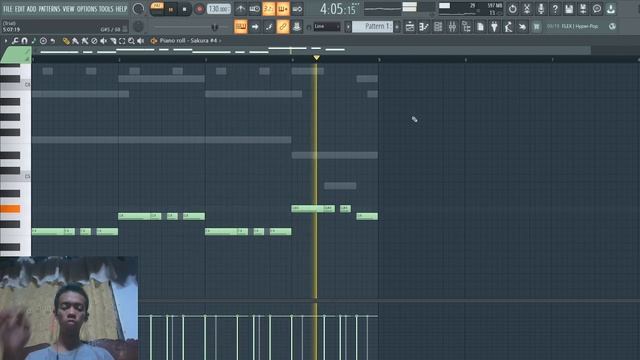Click the shopping cart icon

tap(537, 27)
